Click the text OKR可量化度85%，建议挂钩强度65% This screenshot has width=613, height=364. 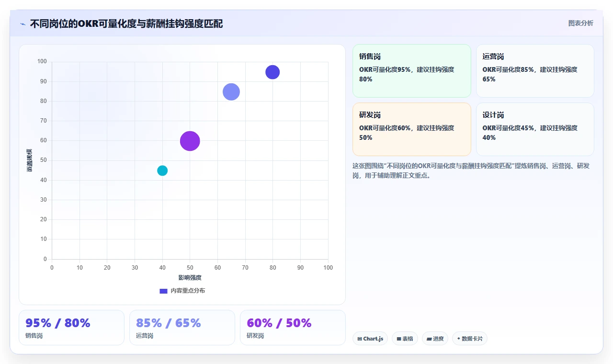click(x=530, y=74)
